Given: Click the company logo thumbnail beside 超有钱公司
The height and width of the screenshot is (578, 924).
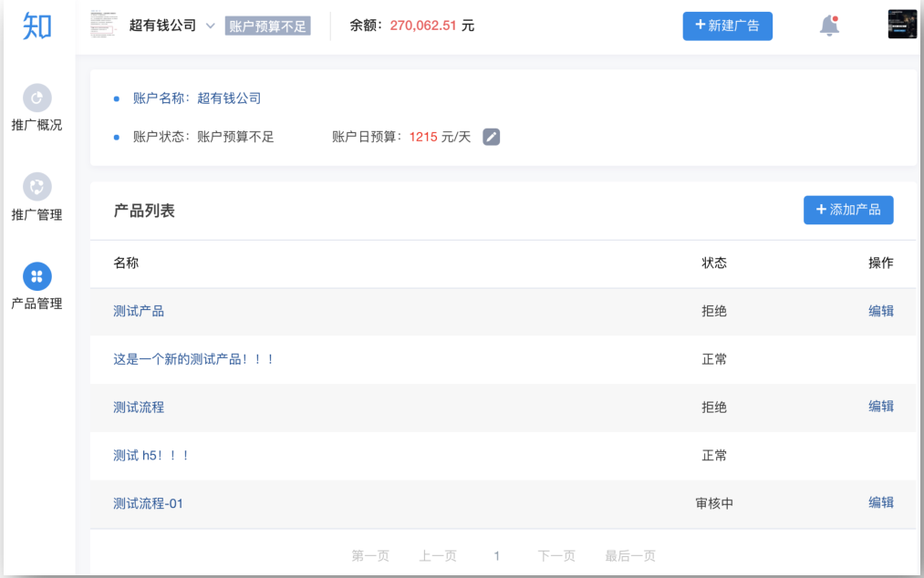Looking at the screenshot, I should (x=104, y=26).
